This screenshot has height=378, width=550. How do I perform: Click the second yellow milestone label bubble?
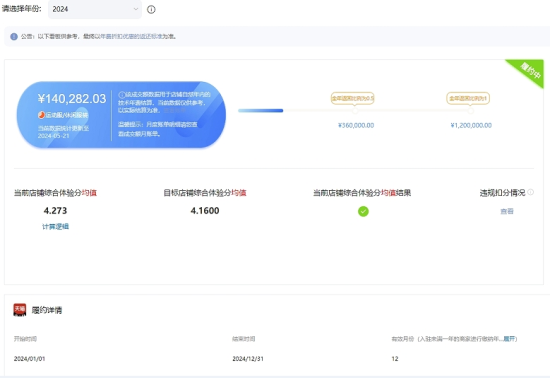[x=468, y=99]
